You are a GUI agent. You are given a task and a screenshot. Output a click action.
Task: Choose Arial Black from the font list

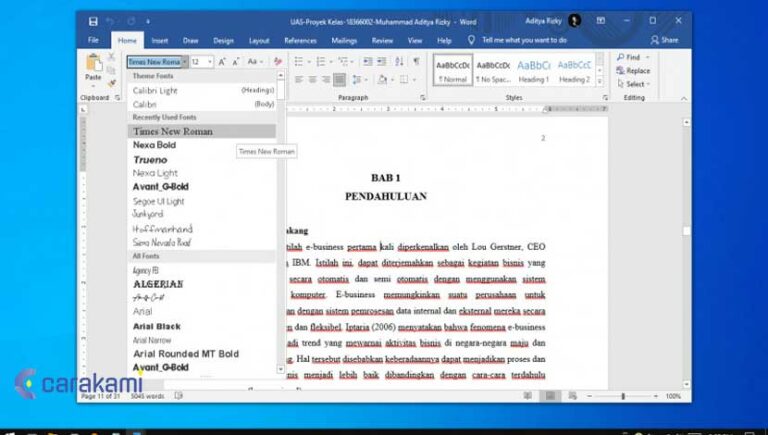(156, 326)
